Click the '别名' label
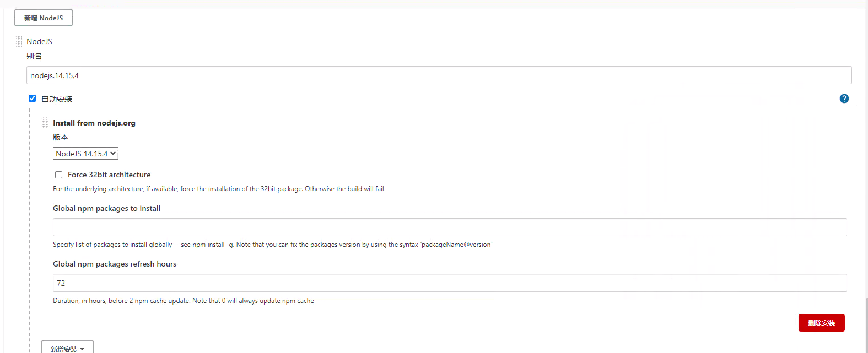Screen dimensions: 868x353 (34, 56)
